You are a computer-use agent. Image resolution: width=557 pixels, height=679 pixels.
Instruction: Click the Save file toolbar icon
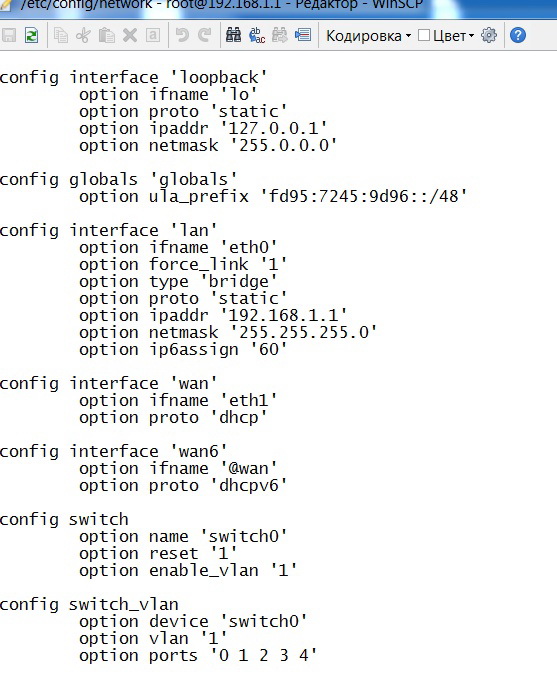point(9,35)
